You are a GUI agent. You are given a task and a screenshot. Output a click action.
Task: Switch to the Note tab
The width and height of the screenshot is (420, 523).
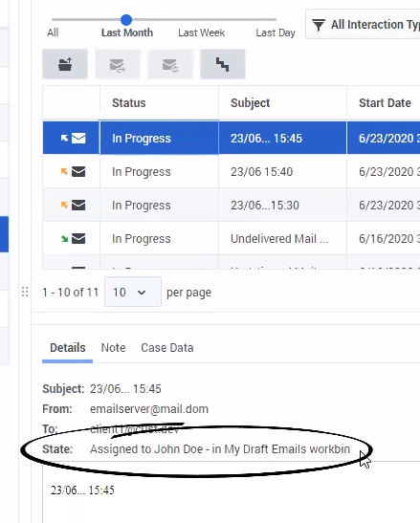coord(113,348)
